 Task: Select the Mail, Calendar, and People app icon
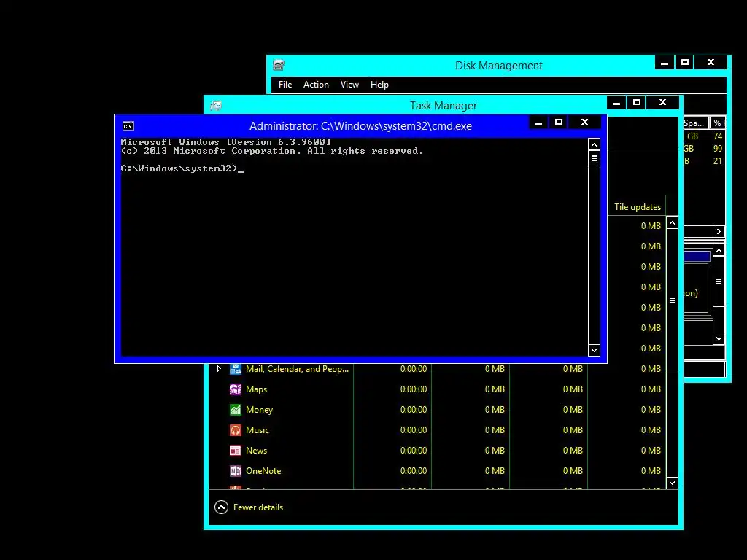[x=236, y=369]
